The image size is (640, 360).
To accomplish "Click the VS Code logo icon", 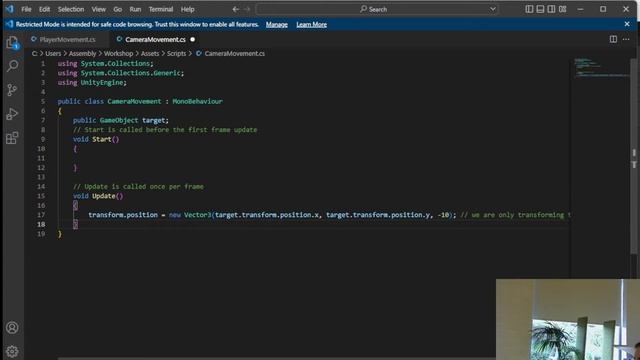I will tap(9, 9).
